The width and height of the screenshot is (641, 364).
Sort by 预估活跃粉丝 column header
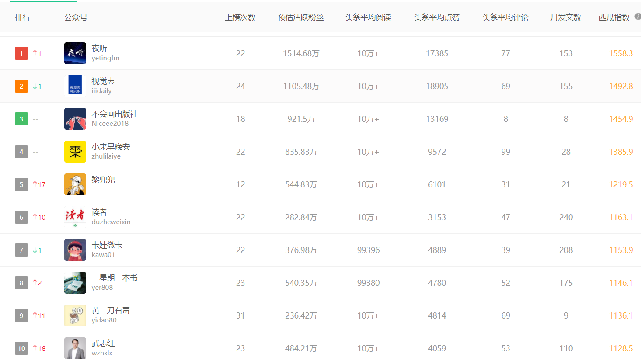click(301, 17)
